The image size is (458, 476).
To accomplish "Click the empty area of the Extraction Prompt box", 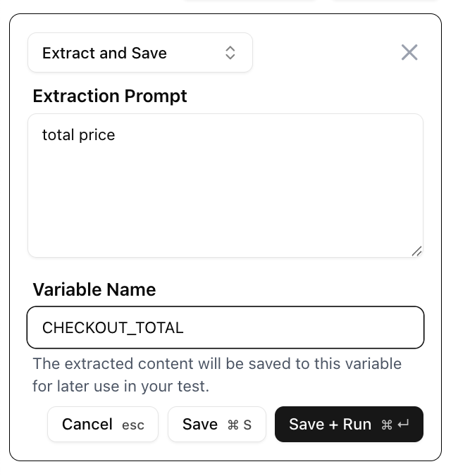I will (x=225, y=197).
